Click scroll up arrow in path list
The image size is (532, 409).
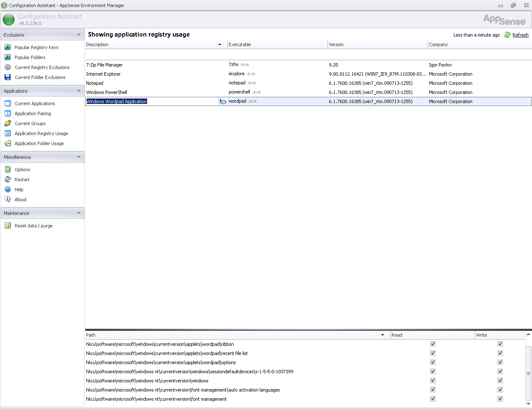529,334
